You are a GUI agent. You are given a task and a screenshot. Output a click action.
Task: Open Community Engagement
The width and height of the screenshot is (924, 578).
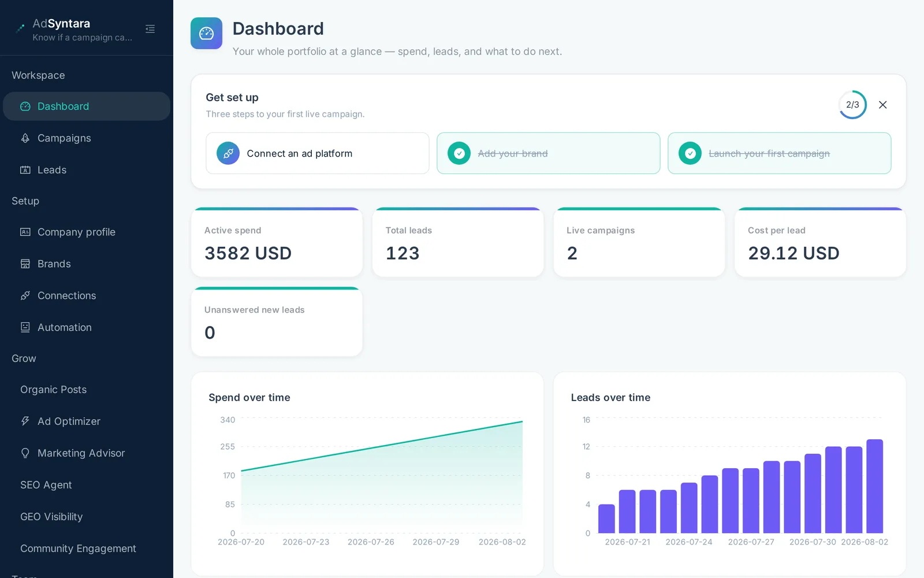[87, 549]
